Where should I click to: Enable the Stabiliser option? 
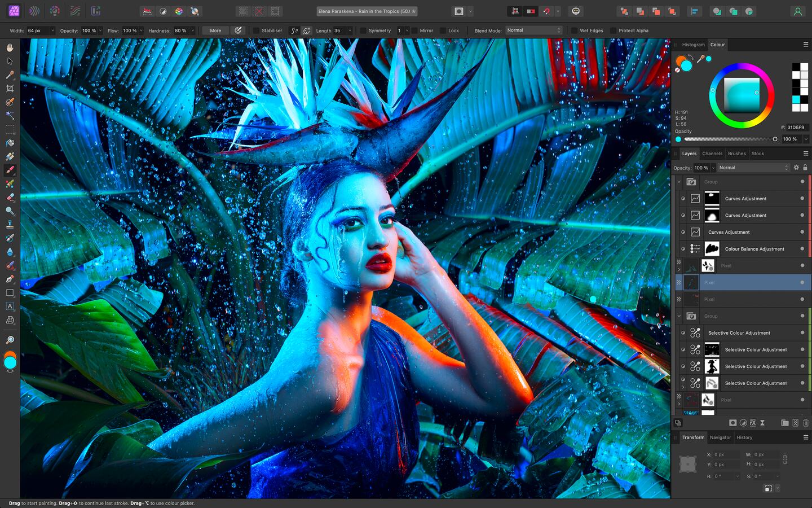(257, 30)
